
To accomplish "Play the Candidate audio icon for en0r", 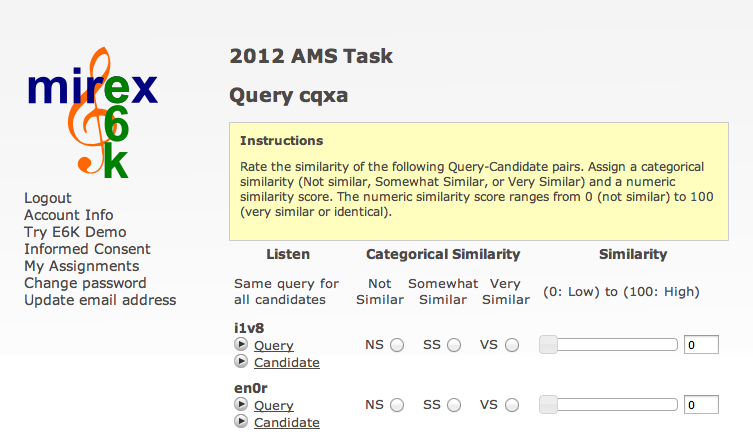I will (x=241, y=421).
